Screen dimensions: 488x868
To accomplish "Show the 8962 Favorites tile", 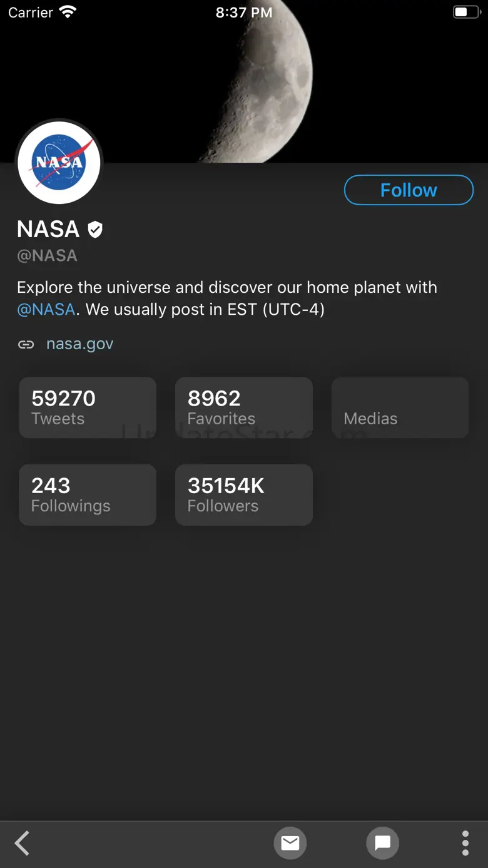I will [244, 407].
